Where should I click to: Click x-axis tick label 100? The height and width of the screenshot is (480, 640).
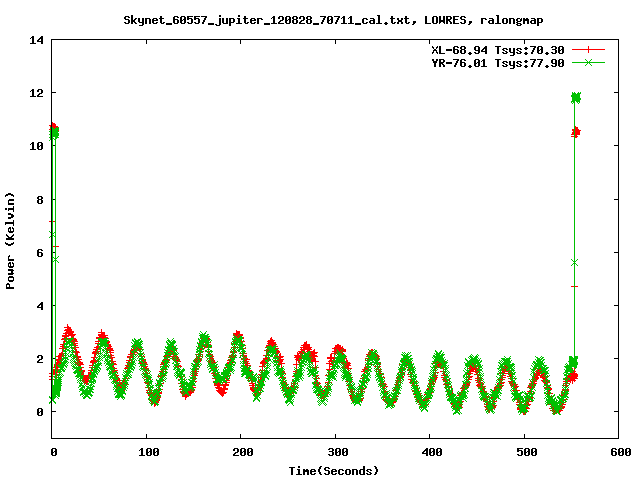149,452
